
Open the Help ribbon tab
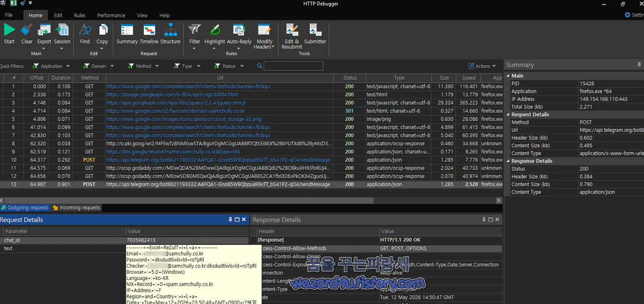coord(165,16)
